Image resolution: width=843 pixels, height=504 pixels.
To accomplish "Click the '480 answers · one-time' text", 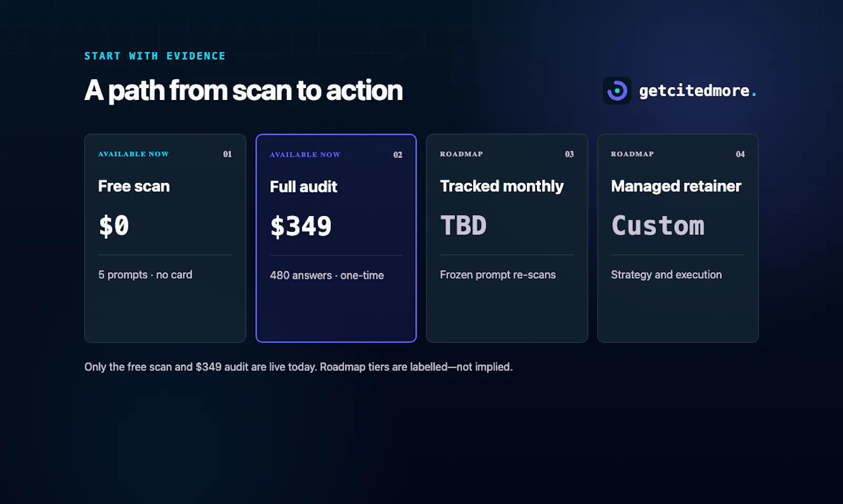I will [327, 275].
